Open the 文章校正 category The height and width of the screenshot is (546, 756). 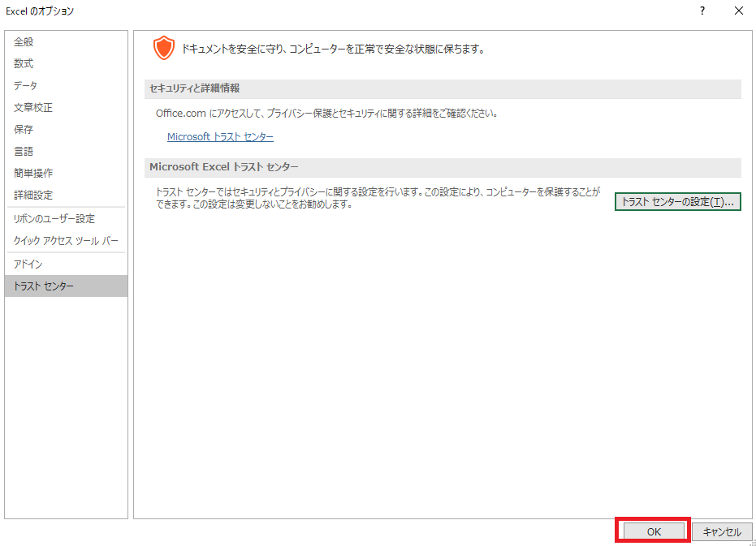click(66, 107)
